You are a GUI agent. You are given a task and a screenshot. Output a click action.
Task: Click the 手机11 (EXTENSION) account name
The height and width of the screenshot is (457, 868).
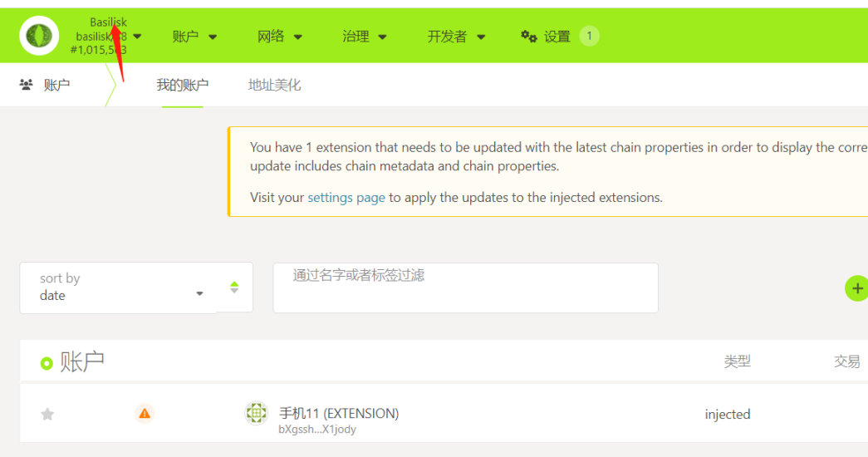(339, 413)
